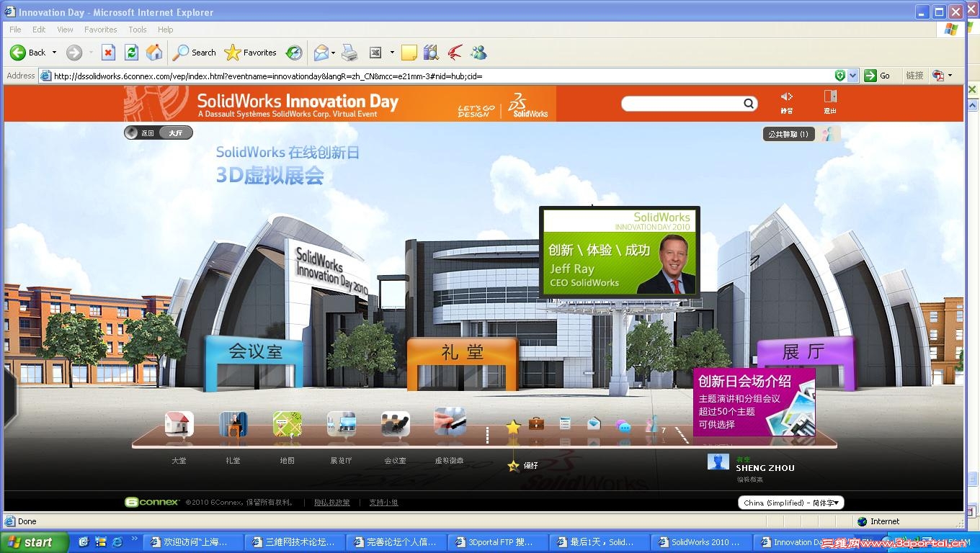Open the Favorites toolbar button
The image size is (980, 553).
251,53
